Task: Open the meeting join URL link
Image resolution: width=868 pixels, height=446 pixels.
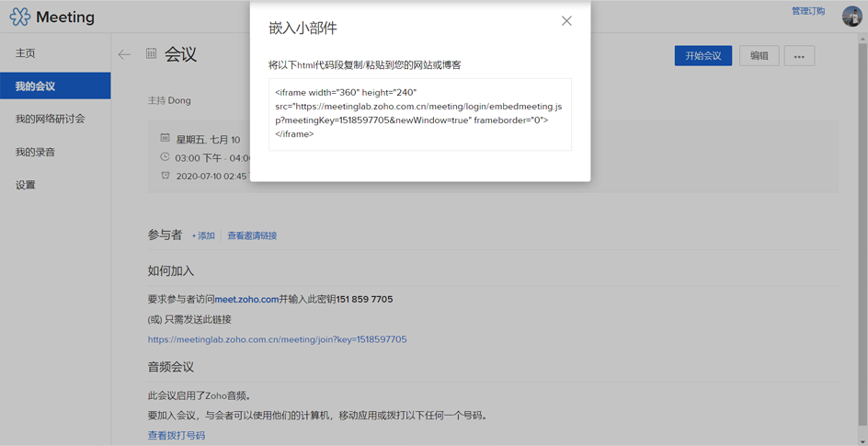Action: (277, 339)
